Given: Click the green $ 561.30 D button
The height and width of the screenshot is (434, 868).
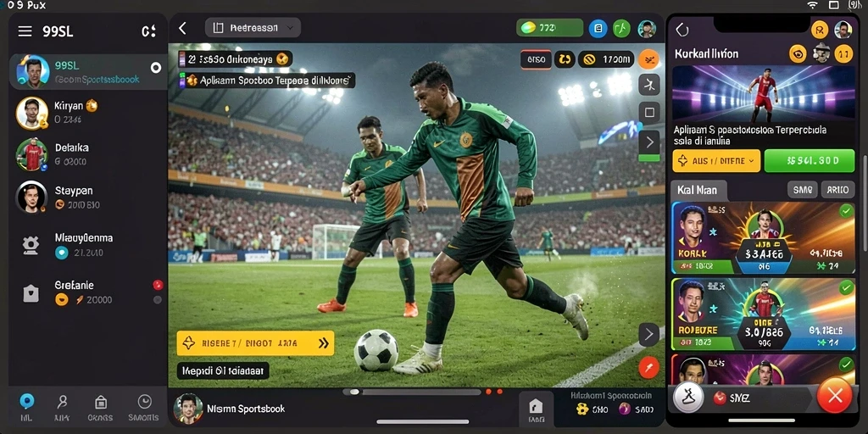Looking at the screenshot, I should (810, 160).
